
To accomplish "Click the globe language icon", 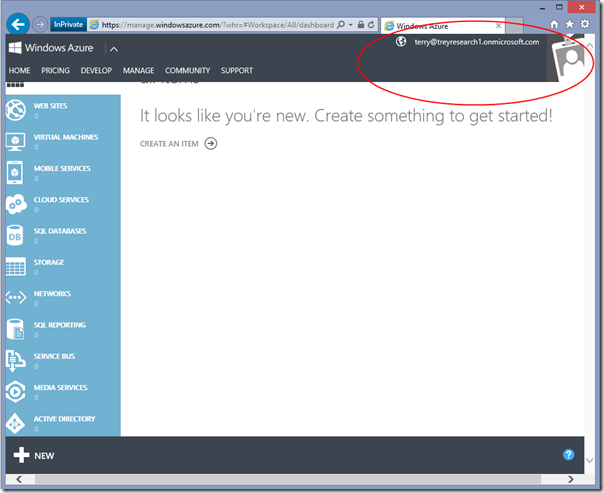I will (401, 41).
